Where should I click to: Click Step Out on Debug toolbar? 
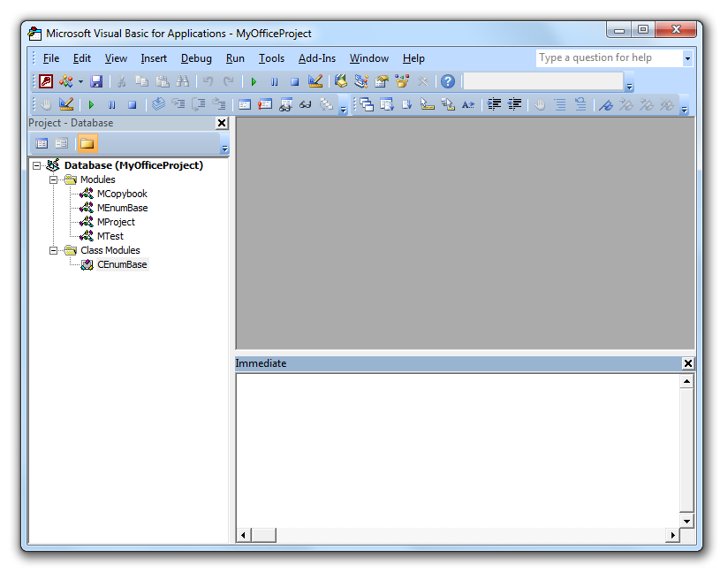point(219,104)
